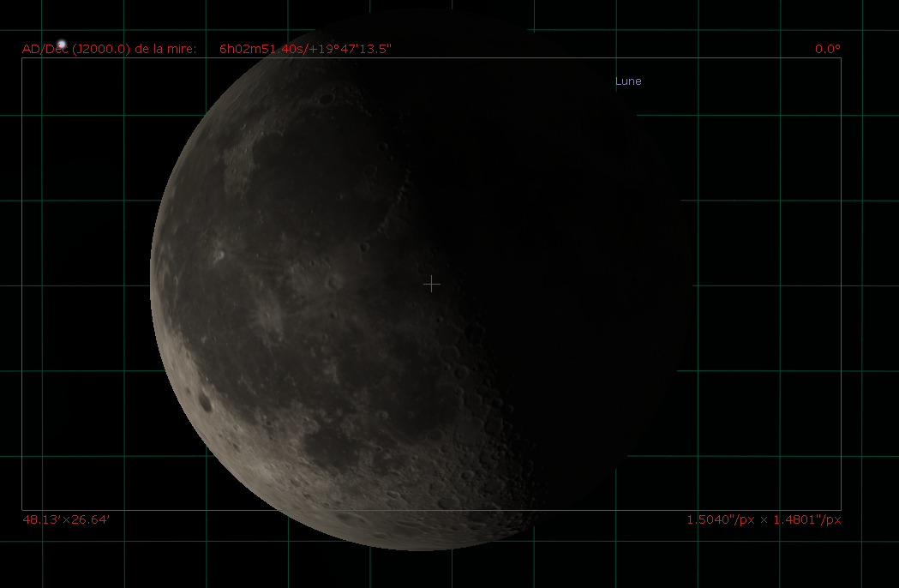This screenshot has width=899, height=588.
Task: Click the 0.0° rotation angle value
Action: pyautogui.click(x=827, y=49)
